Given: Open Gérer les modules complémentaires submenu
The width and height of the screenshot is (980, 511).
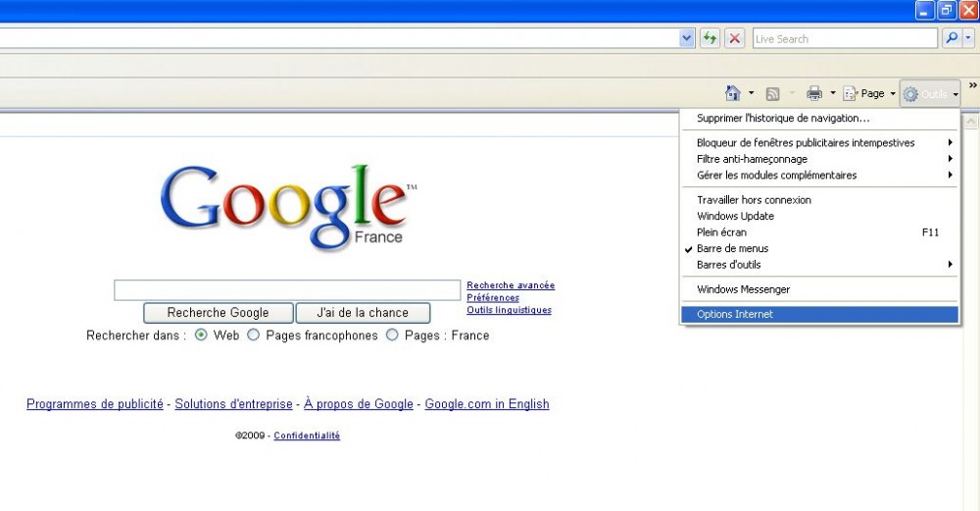Looking at the screenshot, I should point(819,176).
